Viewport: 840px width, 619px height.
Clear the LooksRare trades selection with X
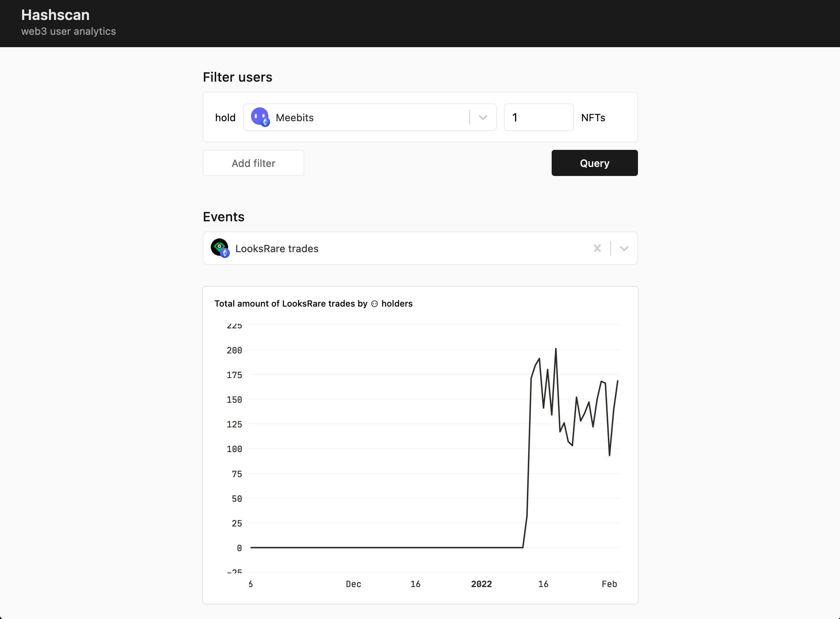click(597, 249)
